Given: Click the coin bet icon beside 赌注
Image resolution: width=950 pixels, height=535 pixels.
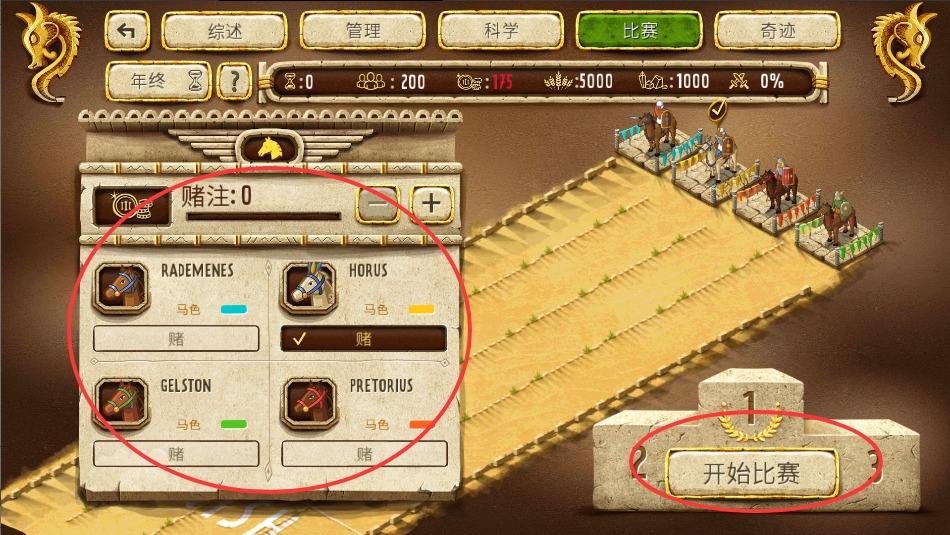Looking at the screenshot, I should point(131,207).
